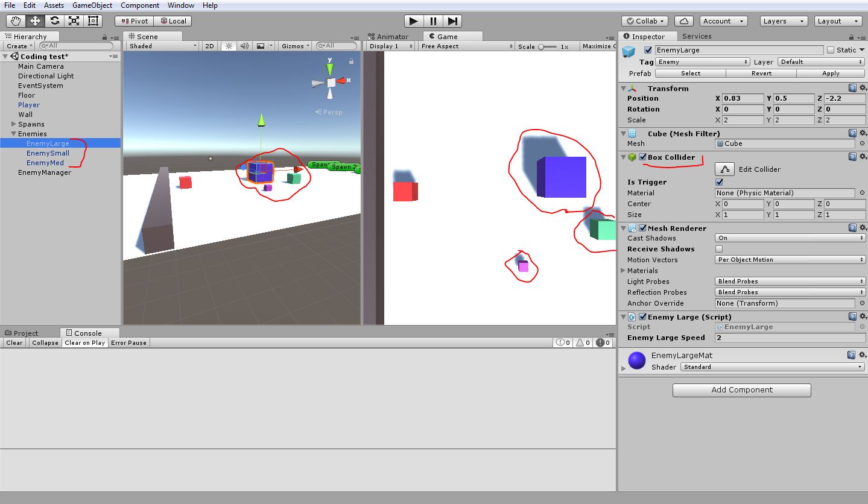Open the cloud services button
868x504 pixels.
(x=683, y=21)
